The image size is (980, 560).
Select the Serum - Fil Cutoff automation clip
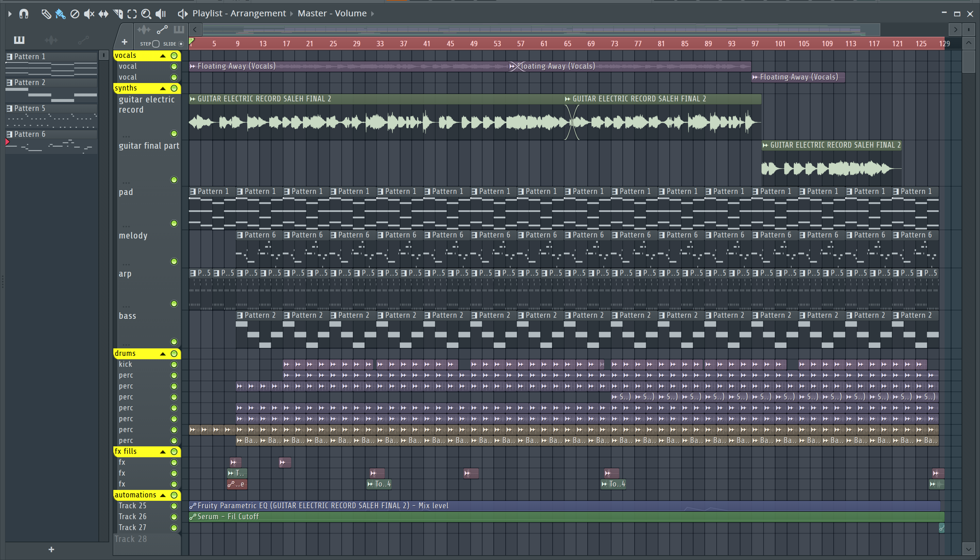[x=566, y=517]
